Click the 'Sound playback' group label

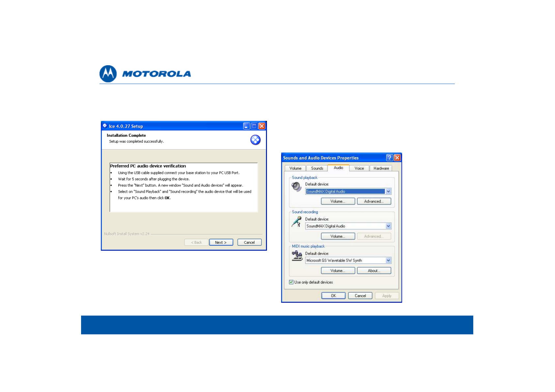point(305,178)
